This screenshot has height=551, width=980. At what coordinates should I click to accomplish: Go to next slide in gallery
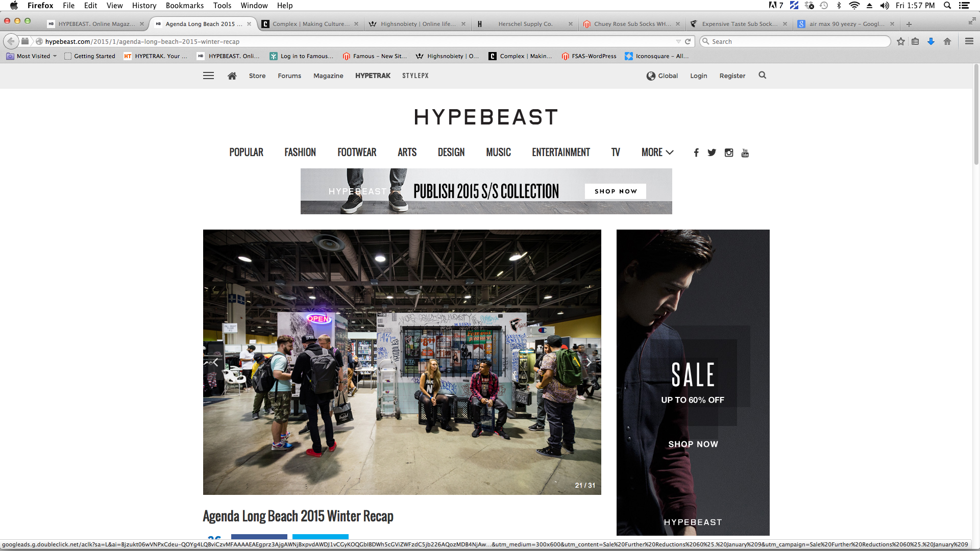(589, 362)
